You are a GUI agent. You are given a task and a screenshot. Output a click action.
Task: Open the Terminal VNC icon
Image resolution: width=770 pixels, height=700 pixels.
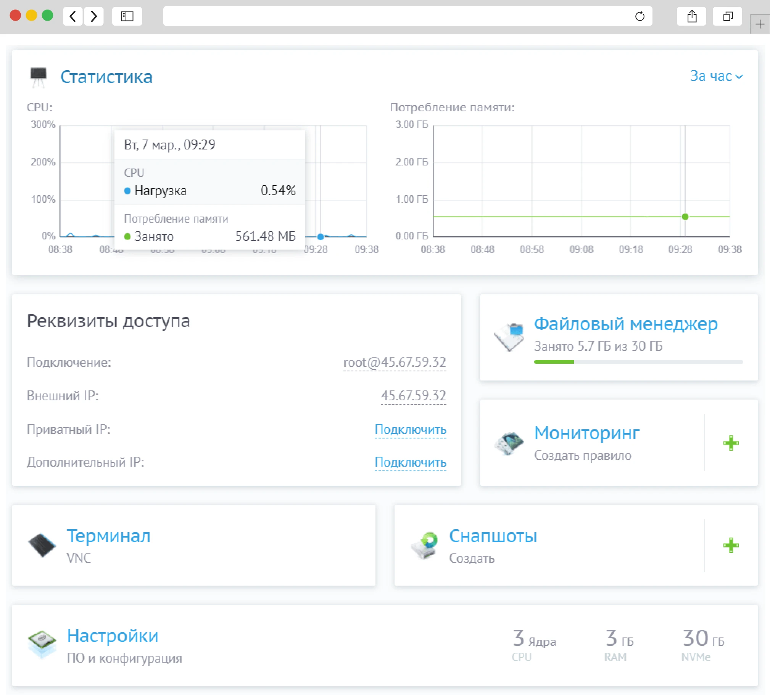[42, 546]
